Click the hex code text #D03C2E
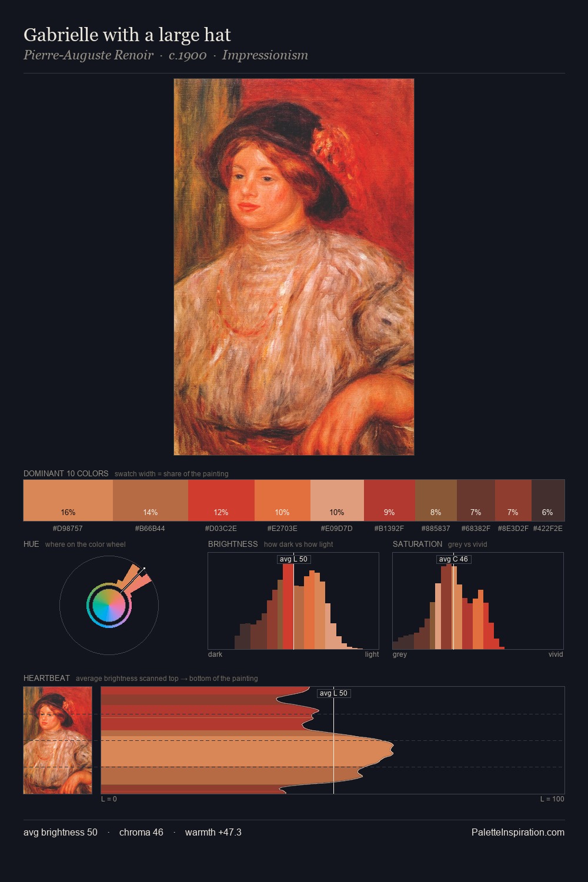Image resolution: width=588 pixels, height=882 pixels. click(x=221, y=529)
